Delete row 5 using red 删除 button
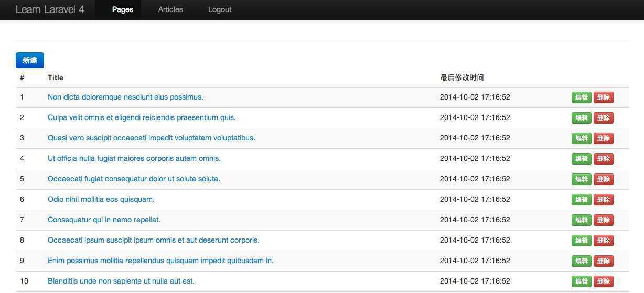Image resolution: width=644 pixels, height=293 pixels. point(603,179)
